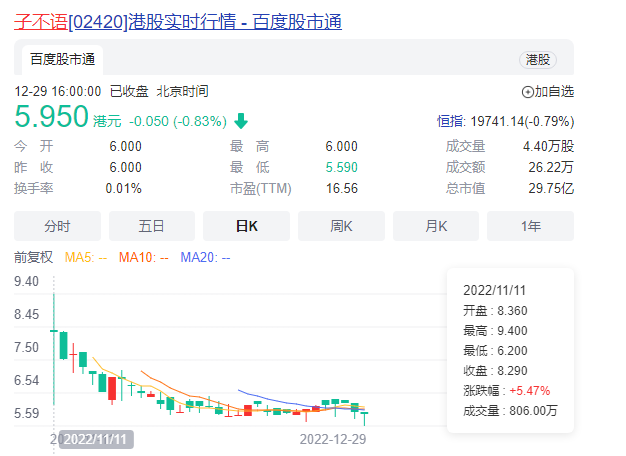Click the 前复权 adjustment label
Screen dimensions: 626x456
click(x=34, y=257)
